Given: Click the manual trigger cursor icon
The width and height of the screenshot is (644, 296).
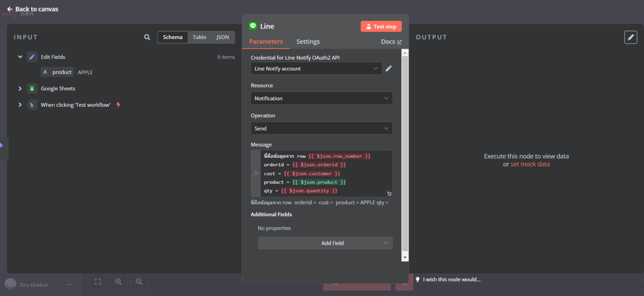Looking at the screenshot, I should (32, 105).
